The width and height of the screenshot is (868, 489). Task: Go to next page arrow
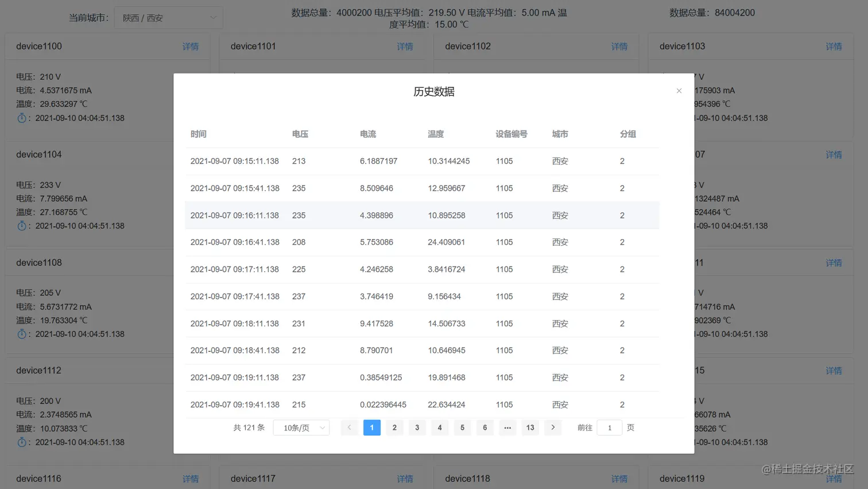coord(553,428)
